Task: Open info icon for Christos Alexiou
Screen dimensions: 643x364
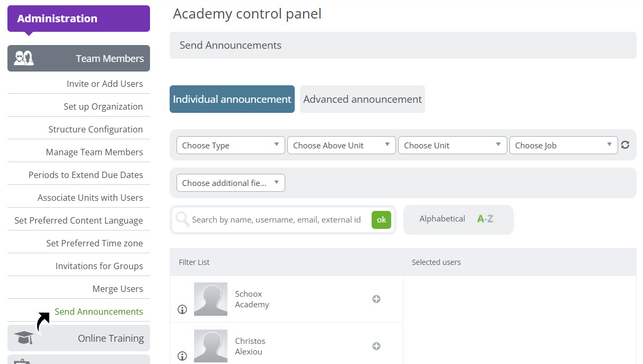Action: coord(182,356)
